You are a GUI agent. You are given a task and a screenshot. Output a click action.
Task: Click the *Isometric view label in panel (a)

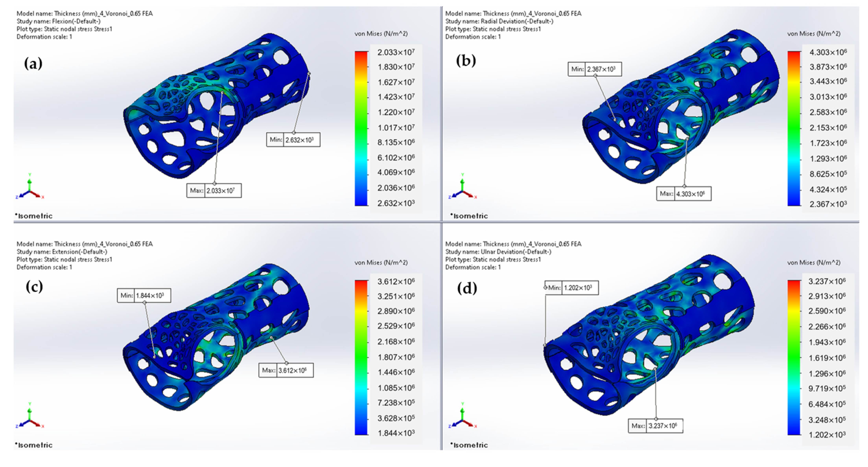[x=34, y=216]
